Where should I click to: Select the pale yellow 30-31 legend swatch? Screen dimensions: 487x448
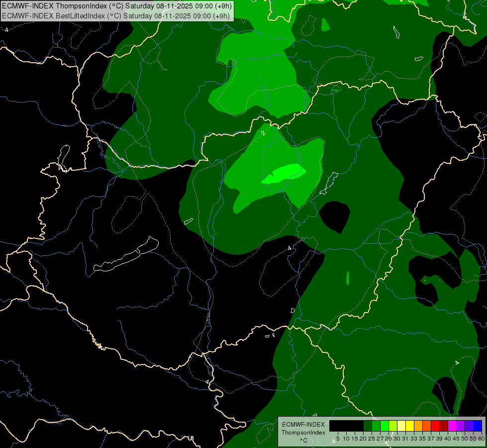[x=401, y=426]
